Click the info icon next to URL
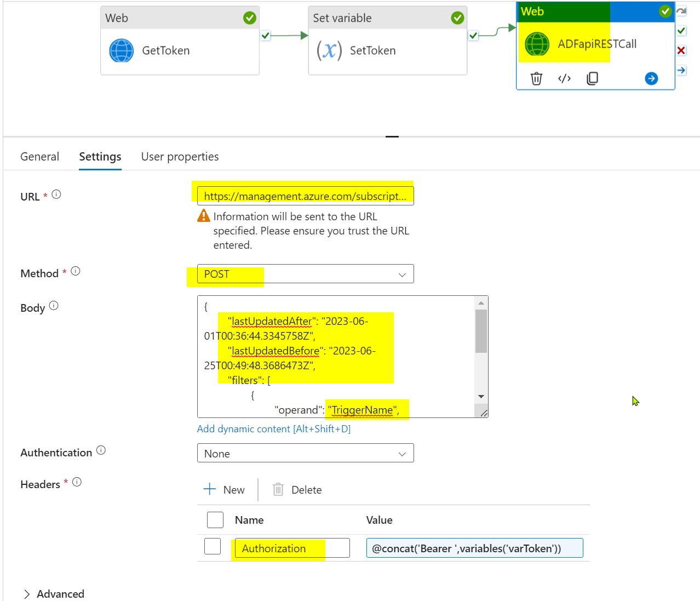This screenshot has width=700, height=601. click(56, 194)
